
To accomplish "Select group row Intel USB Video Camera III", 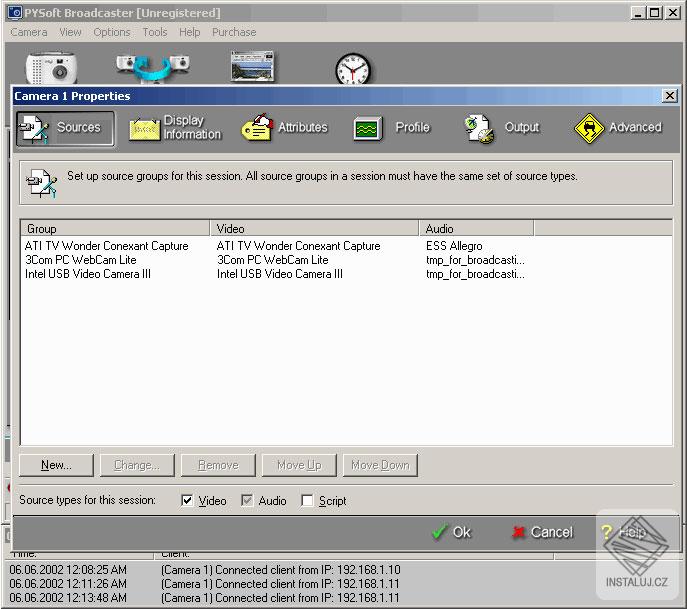I will coord(88,274).
